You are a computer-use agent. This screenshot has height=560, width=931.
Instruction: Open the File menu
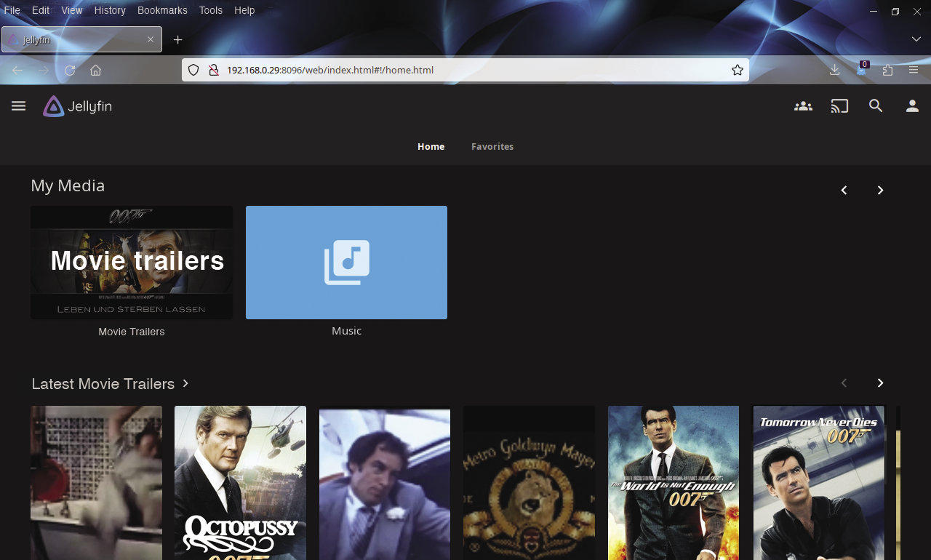point(12,10)
